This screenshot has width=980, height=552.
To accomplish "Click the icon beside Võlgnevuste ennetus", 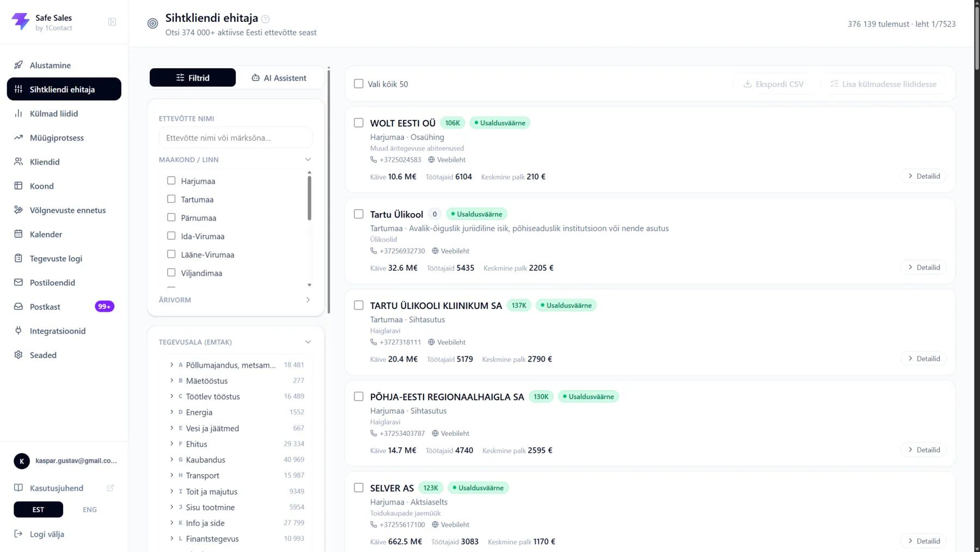I will (x=19, y=210).
